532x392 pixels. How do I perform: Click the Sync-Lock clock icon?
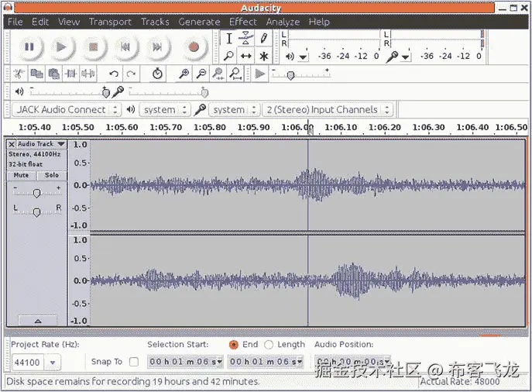(157, 74)
